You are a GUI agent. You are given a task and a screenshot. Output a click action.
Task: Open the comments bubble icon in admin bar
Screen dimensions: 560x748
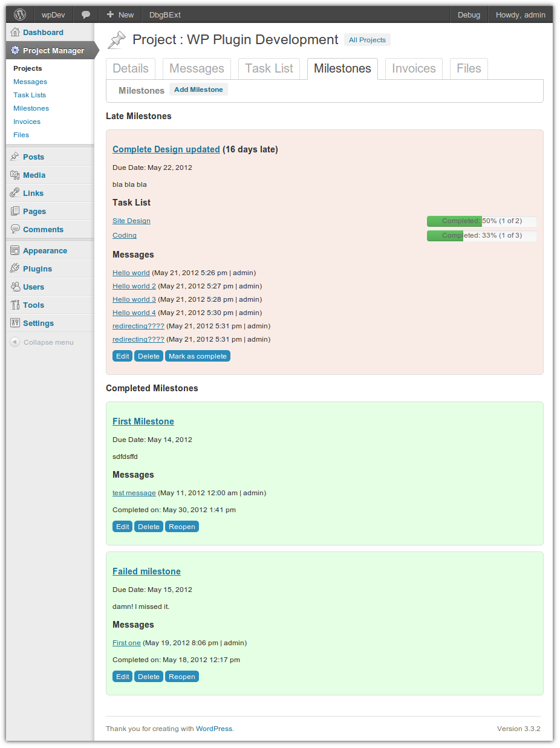[86, 15]
